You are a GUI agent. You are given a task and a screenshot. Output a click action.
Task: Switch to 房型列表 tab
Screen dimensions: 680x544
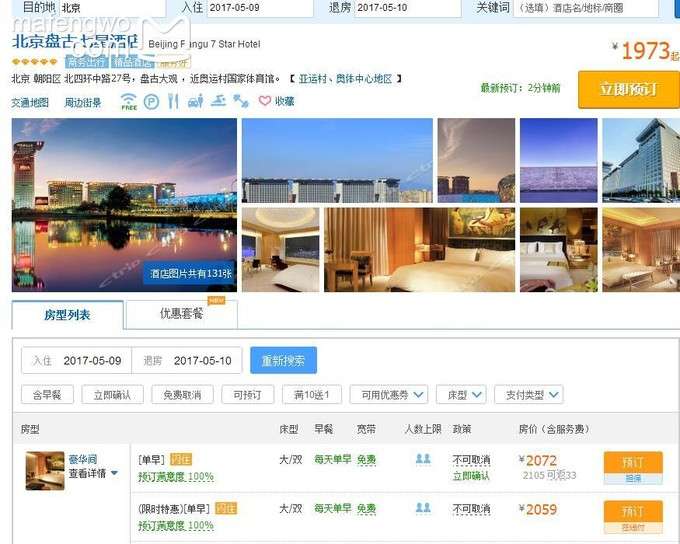pos(68,315)
